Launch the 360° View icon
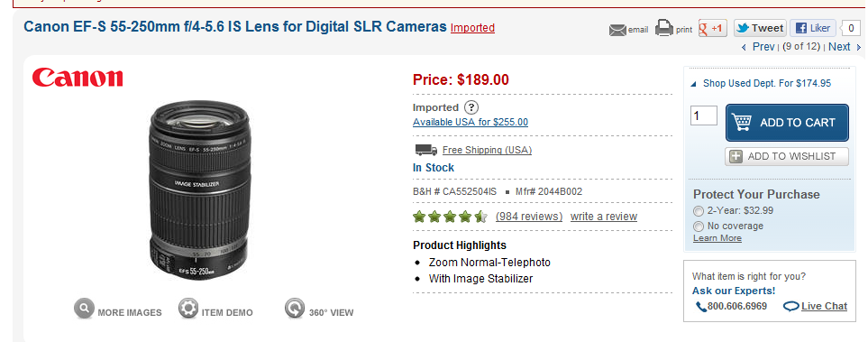 pos(295,309)
